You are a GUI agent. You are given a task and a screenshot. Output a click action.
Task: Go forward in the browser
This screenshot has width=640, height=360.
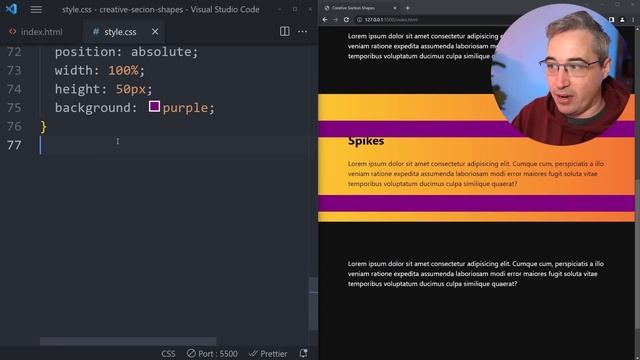336,20
